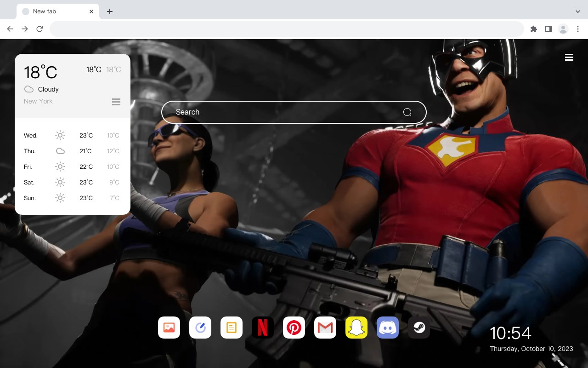The height and width of the screenshot is (368, 588).
Task: Select the Sat. forecast row label
Action: (29, 183)
